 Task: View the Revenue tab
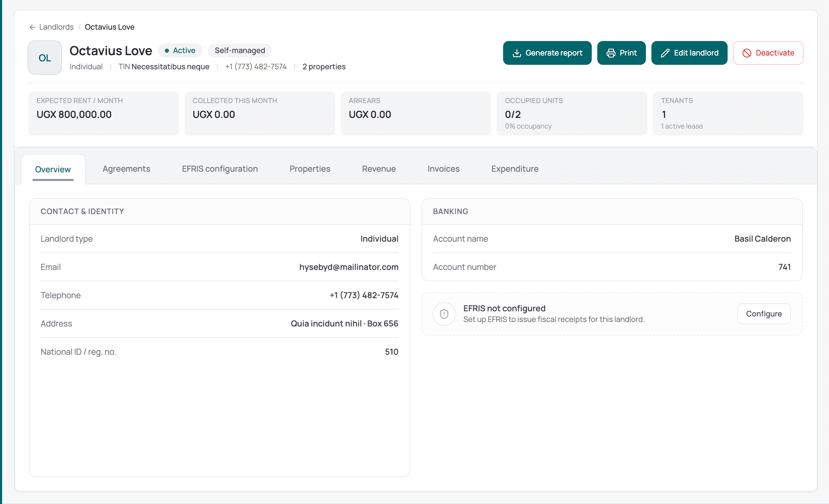pyautogui.click(x=379, y=169)
